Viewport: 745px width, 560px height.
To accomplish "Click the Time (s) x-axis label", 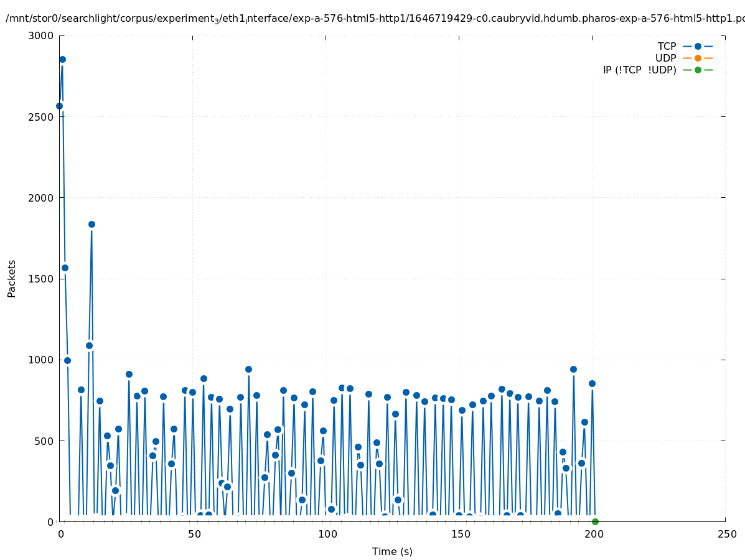I will pyautogui.click(x=392, y=551).
